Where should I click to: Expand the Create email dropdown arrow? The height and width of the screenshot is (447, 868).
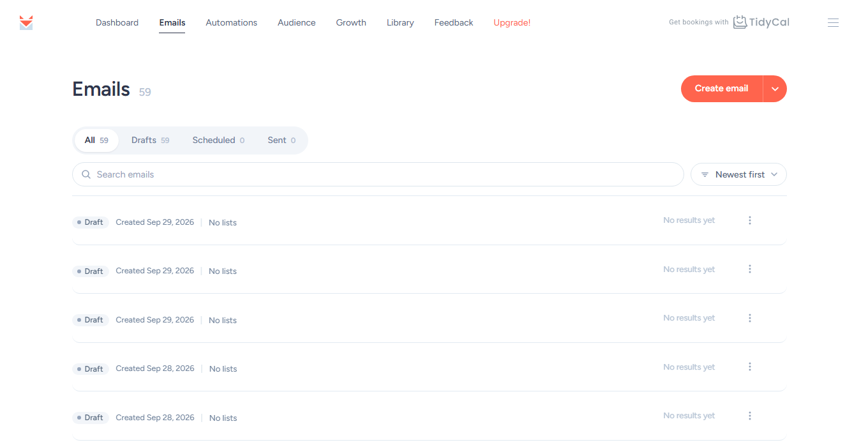pyautogui.click(x=775, y=89)
